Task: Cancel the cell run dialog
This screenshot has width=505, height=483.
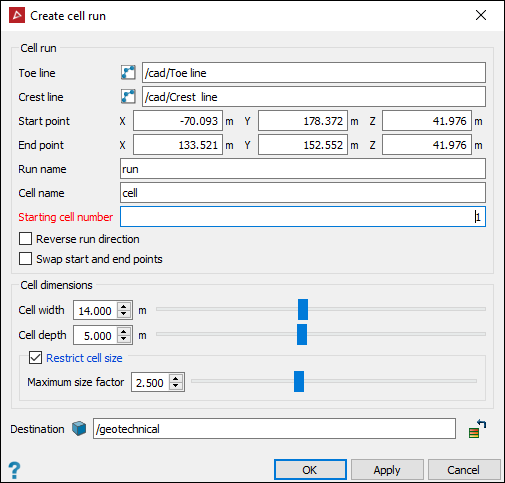Action: pos(464,470)
